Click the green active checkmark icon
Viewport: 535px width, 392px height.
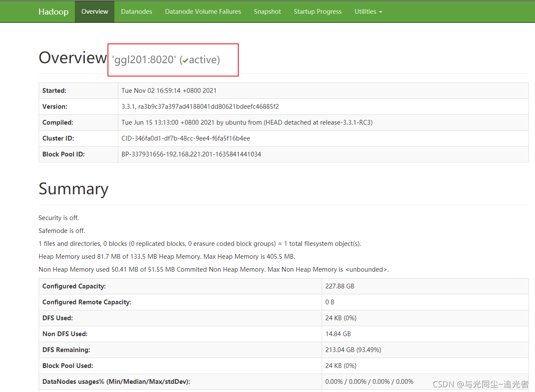coord(185,61)
